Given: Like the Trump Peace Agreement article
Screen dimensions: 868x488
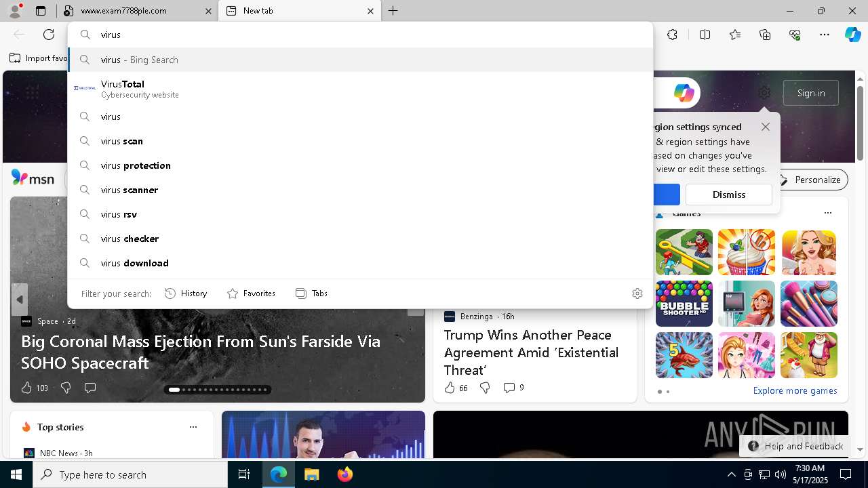Looking at the screenshot, I should click(x=456, y=388).
